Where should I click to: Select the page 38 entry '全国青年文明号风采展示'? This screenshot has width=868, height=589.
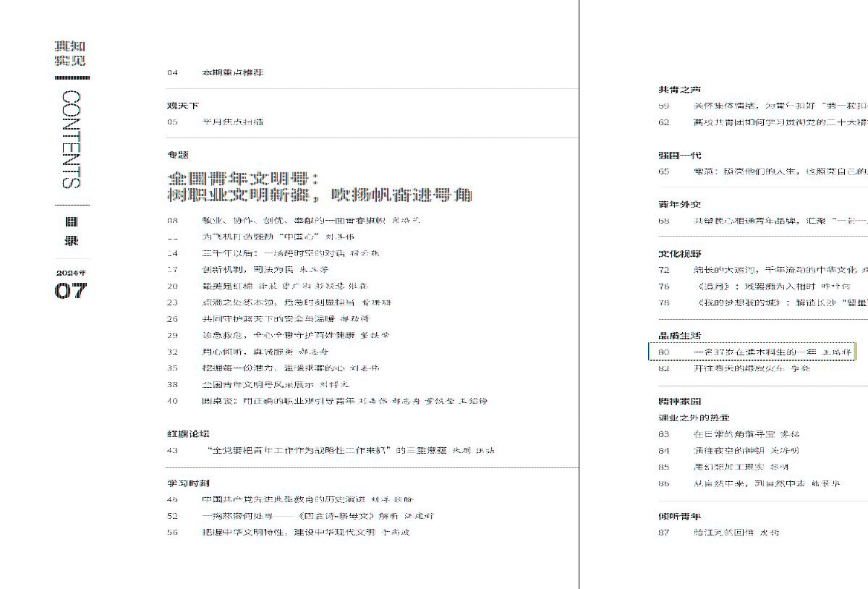pyautogui.click(x=258, y=384)
